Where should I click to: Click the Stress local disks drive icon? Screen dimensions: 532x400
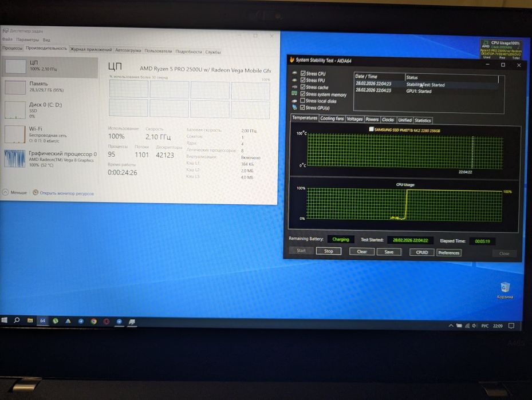[294, 101]
